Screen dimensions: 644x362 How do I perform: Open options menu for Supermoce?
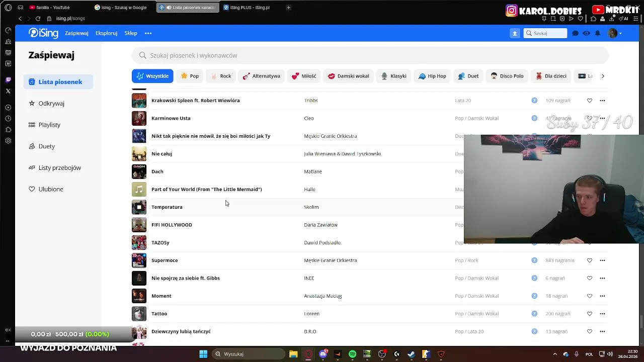pos(602,260)
